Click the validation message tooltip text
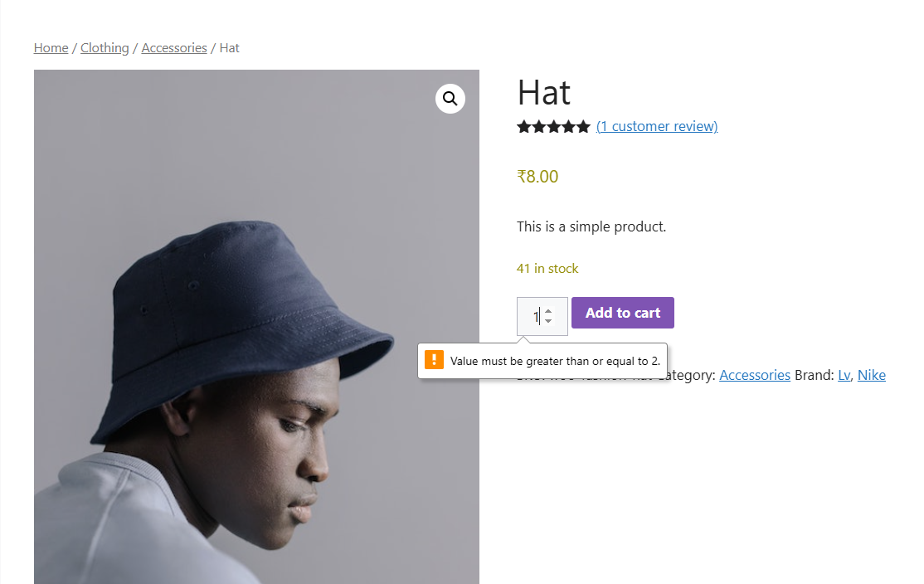The height and width of the screenshot is (584, 924). [x=555, y=361]
